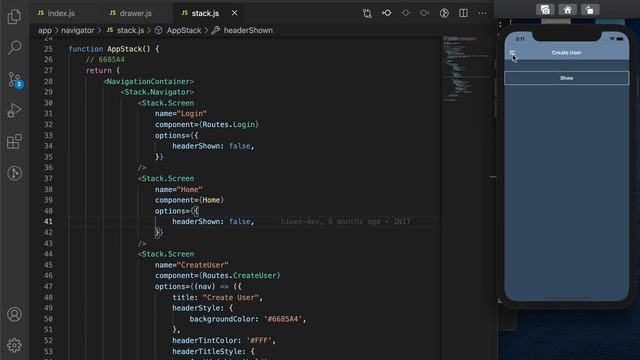
Task: Tap the Show button in simulator
Action: pos(567,78)
